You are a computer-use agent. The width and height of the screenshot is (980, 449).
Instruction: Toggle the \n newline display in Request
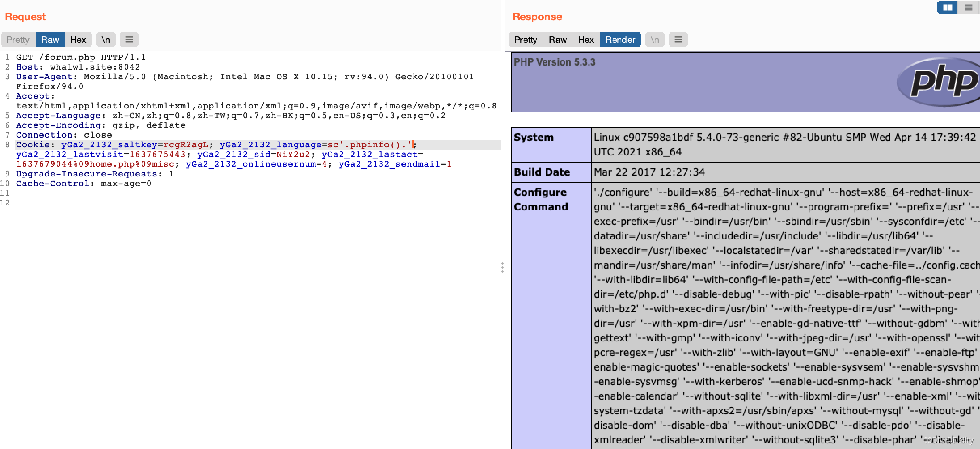click(x=106, y=40)
